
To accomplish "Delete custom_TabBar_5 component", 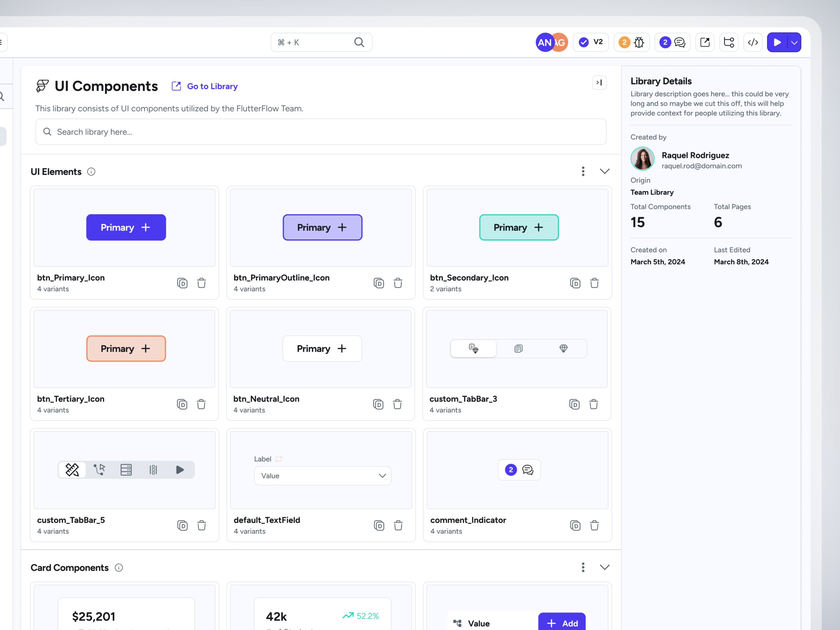I will tap(201, 525).
